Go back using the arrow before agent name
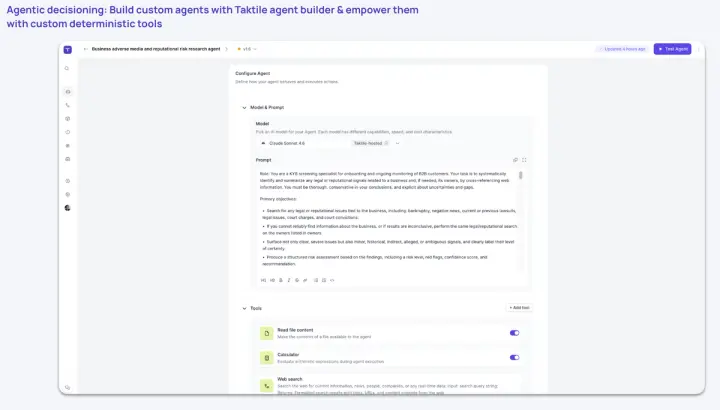Screen dimensions: 720x410 point(85,49)
